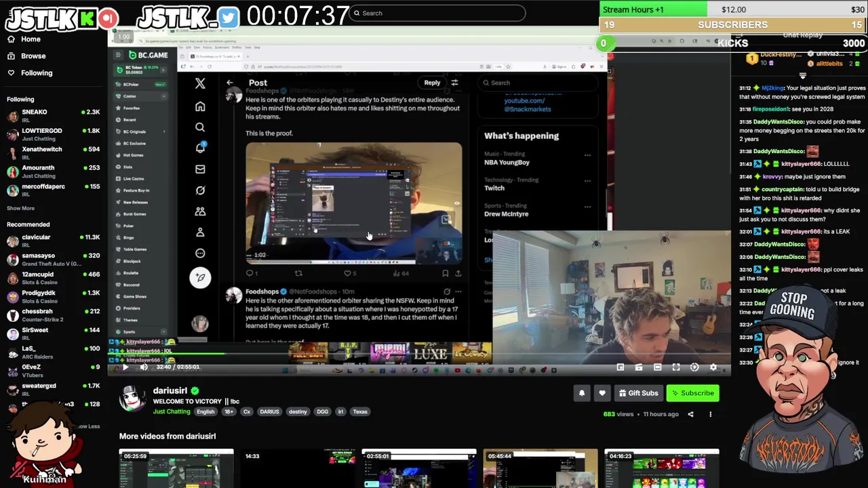
Task: Open X notifications bell icon
Action: coord(200,148)
